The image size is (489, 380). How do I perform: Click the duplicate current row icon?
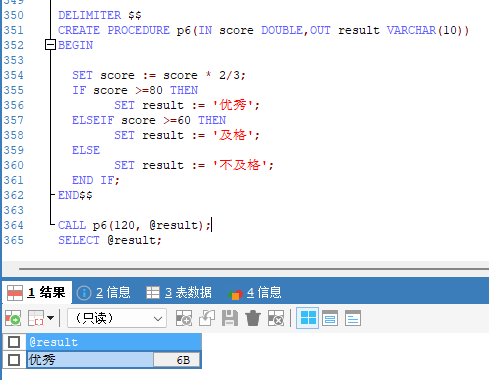pyautogui.click(x=207, y=318)
